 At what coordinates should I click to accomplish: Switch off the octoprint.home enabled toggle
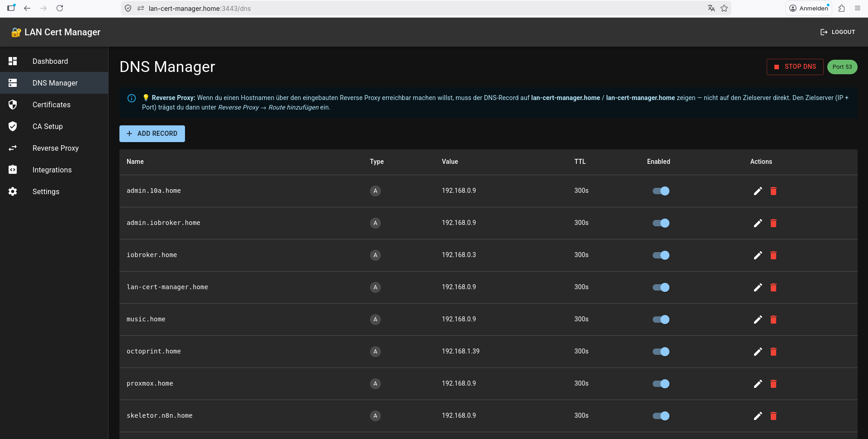pyautogui.click(x=661, y=352)
